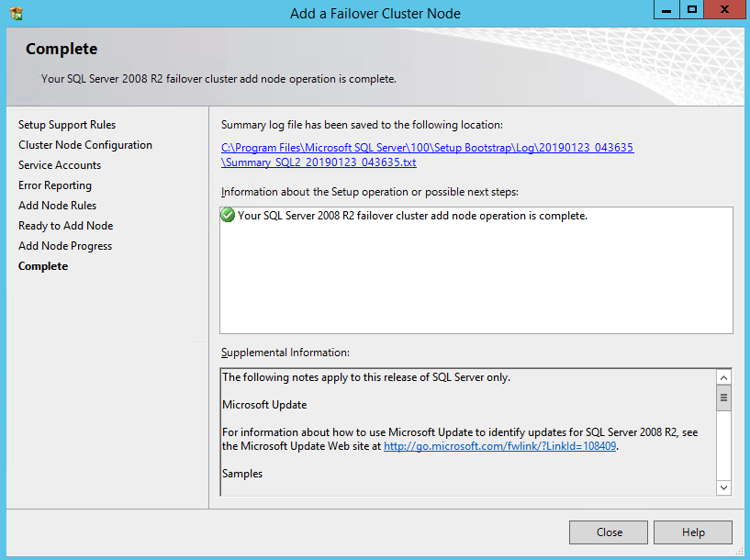Select the bold Complete step in sidebar

click(43, 266)
